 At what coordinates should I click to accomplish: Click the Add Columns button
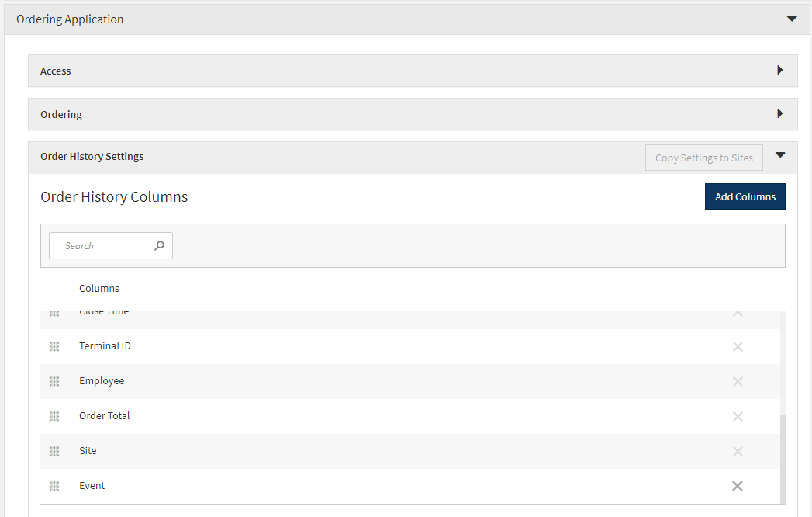point(745,196)
